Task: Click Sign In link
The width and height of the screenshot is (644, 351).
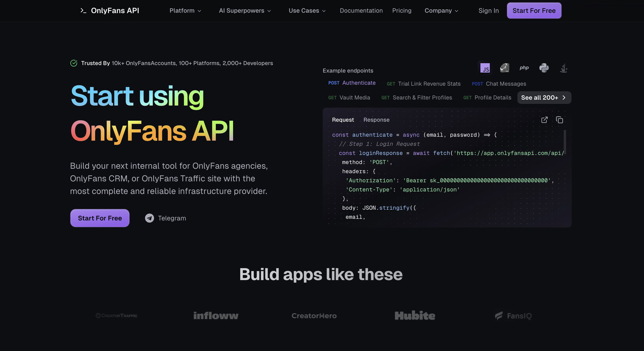Action: 488,10
